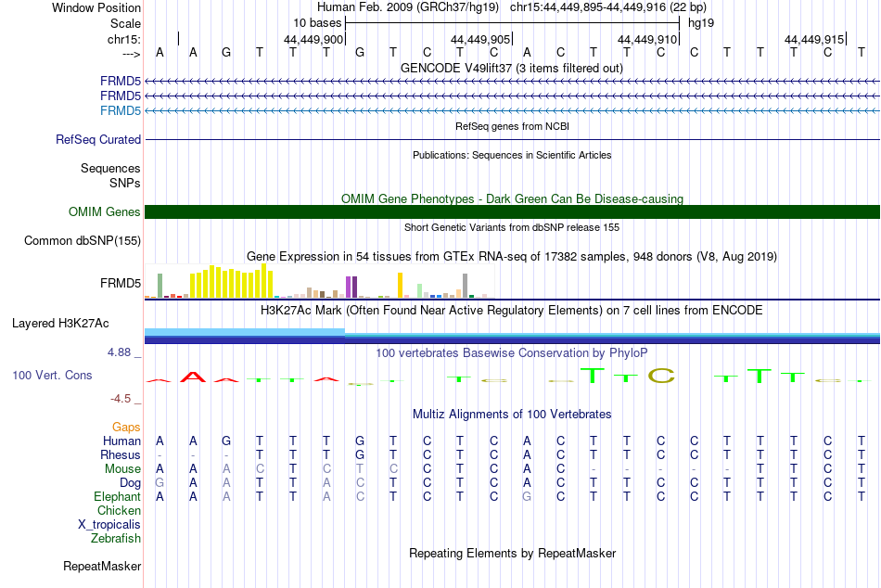Image resolution: width=881 pixels, height=588 pixels.
Task: Select the Rhesus alignment row label
Action: click(121, 454)
